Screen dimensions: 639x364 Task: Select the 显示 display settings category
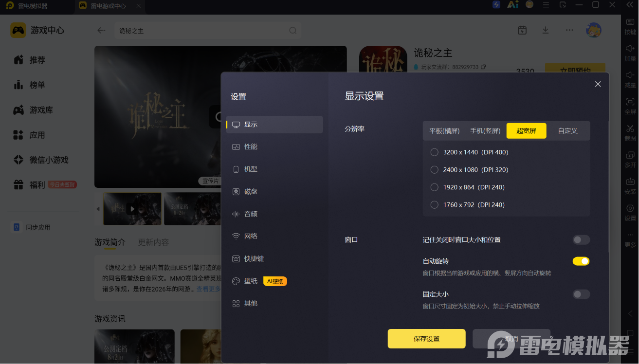274,125
